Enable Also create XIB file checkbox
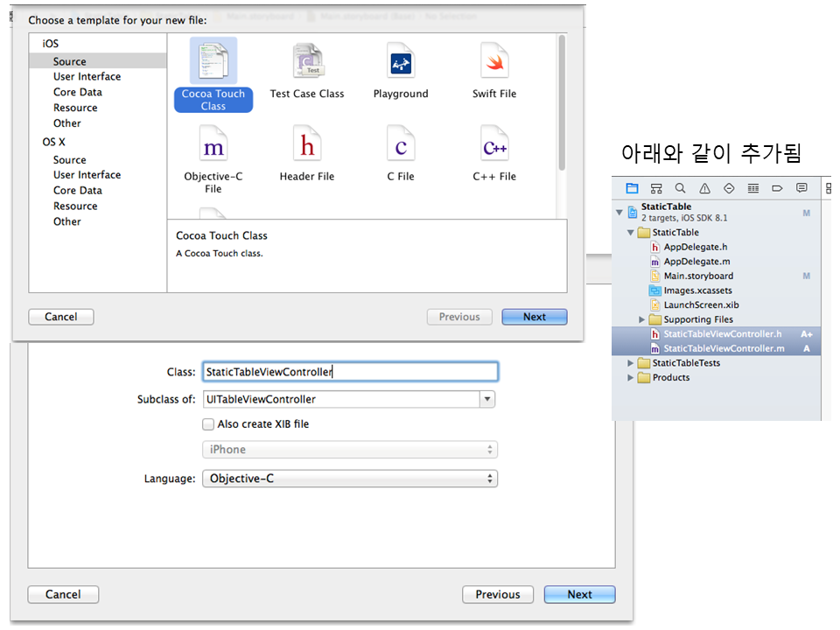 tap(208, 424)
